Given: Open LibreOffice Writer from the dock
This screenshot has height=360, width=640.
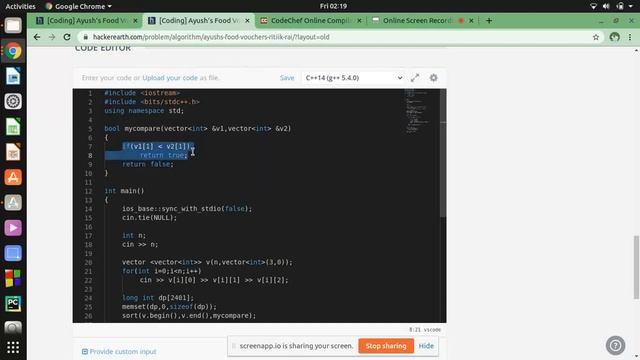Looking at the screenshot, I should [13, 76].
